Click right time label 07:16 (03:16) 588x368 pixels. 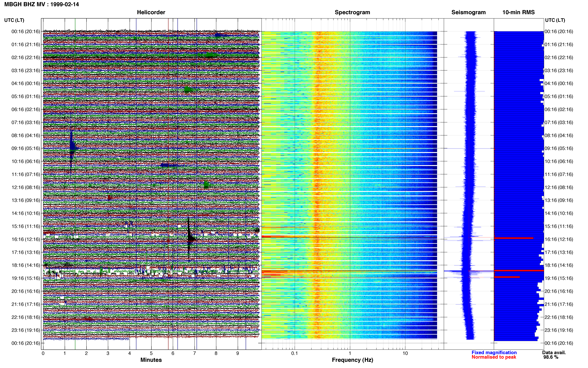click(x=559, y=122)
